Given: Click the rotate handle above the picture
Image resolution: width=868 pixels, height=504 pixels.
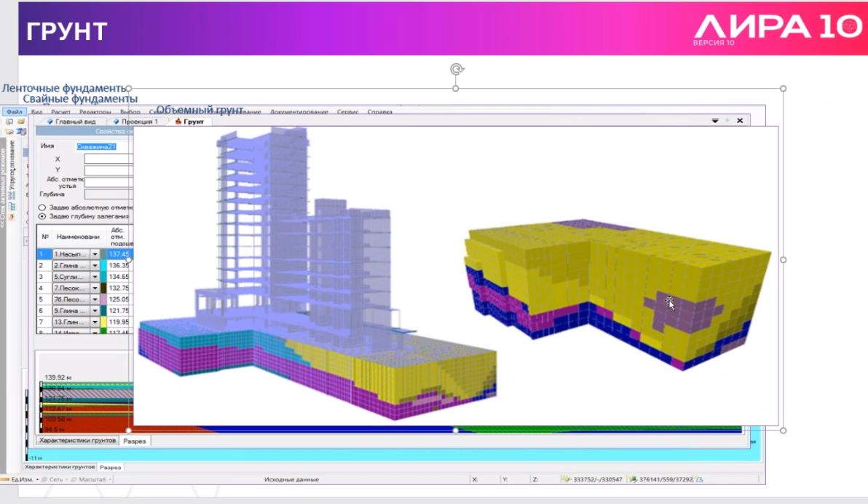Looking at the screenshot, I should click(x=456, y=69).
